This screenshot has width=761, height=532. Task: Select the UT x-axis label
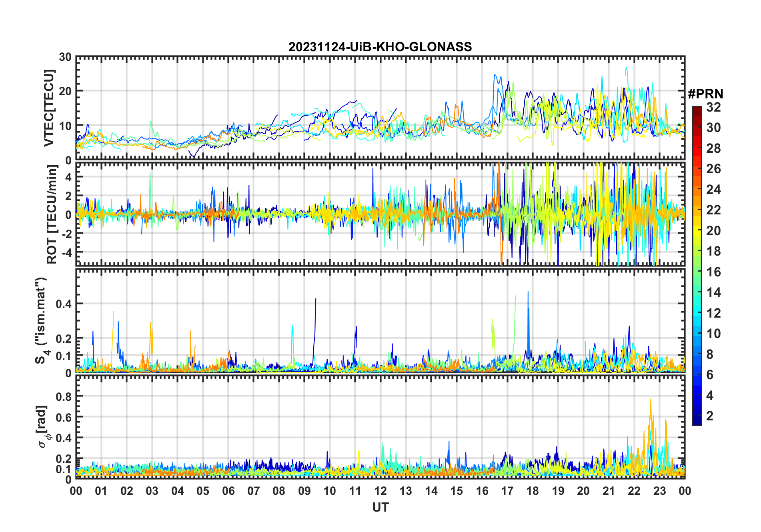(x=380, y=508)
